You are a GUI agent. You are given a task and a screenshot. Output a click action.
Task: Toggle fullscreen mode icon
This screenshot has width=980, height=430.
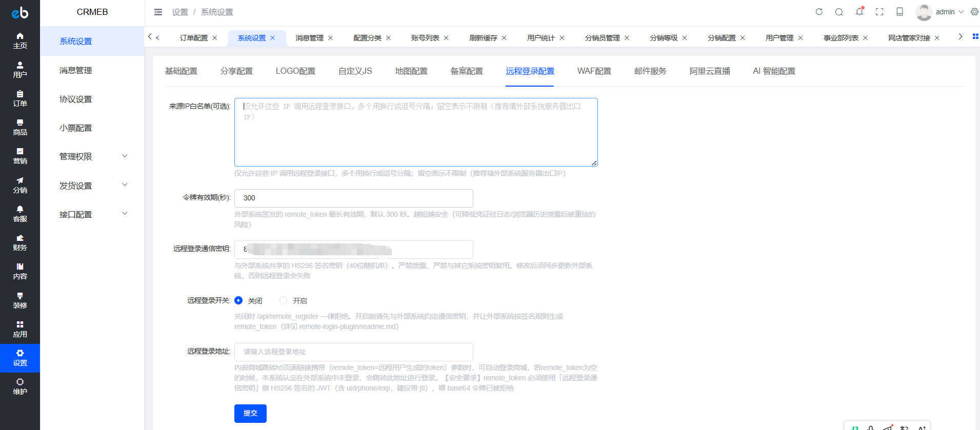(x=879, y=12)
